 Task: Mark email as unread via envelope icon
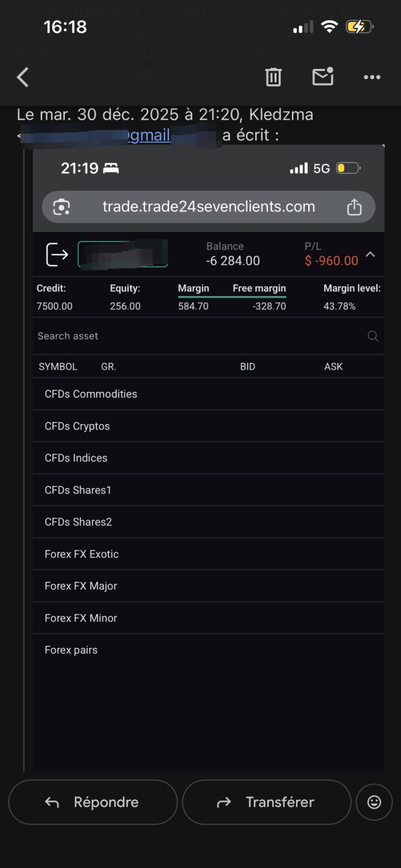[x=323, y=78]
